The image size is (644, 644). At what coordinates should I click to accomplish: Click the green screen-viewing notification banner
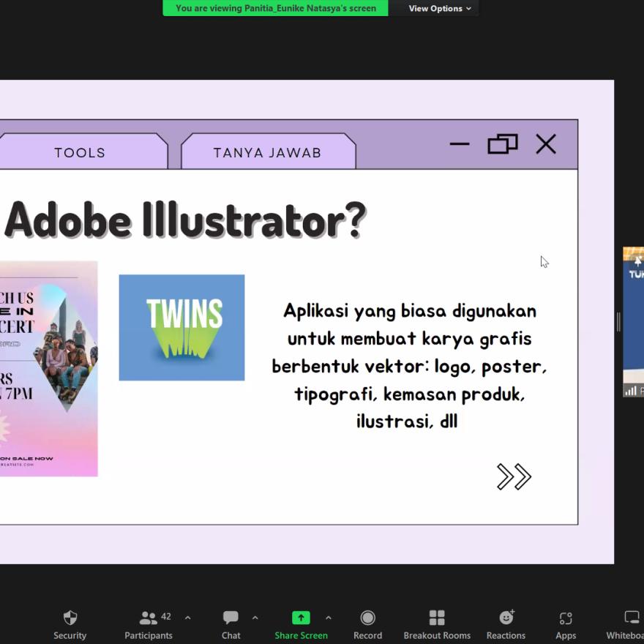coord(275,8)
